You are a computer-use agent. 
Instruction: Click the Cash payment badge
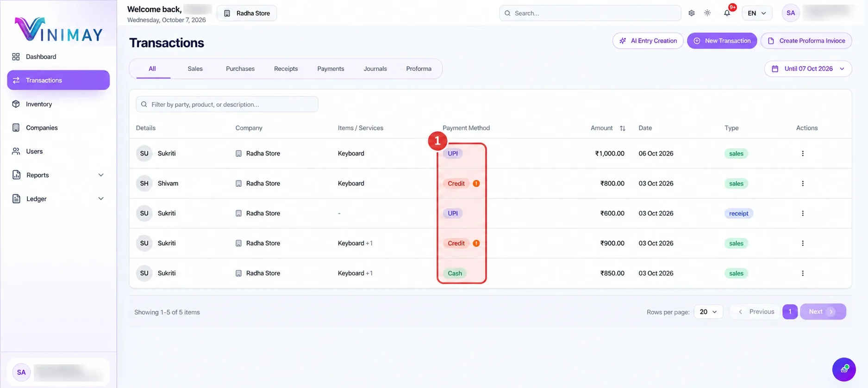(455, 273)
